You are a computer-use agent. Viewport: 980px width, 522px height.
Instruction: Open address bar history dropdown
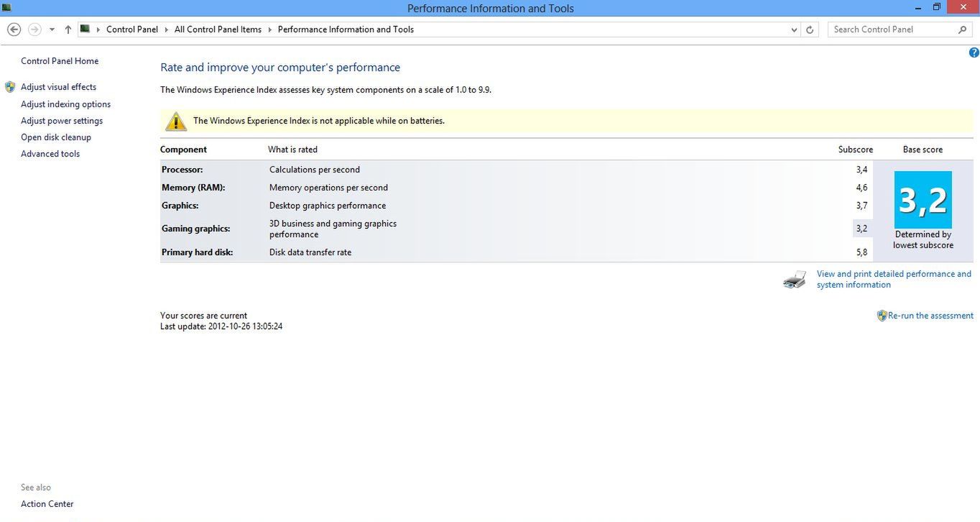[x=794, y=29]
